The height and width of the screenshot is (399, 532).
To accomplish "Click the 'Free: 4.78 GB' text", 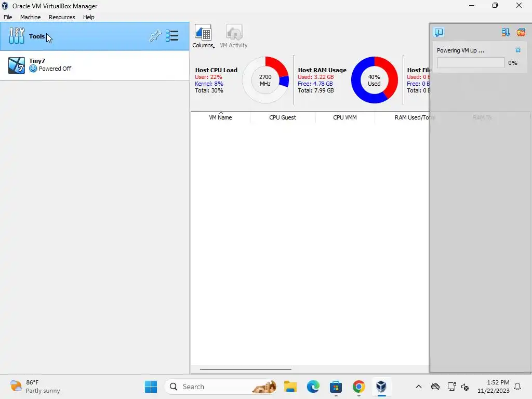I will tap(315, 84).
